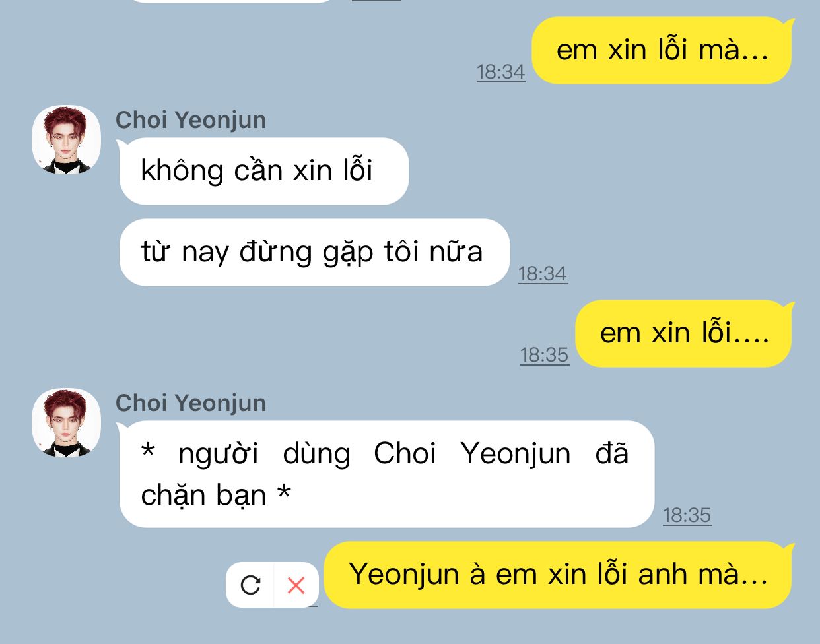Click word 'Yeonjun' in blocked notice message
Viewport: 820px width, 644px height.
pos(516,454)
